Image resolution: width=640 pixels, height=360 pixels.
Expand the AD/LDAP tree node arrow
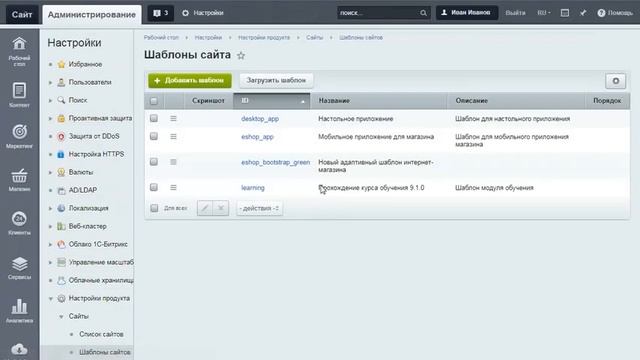50,190
